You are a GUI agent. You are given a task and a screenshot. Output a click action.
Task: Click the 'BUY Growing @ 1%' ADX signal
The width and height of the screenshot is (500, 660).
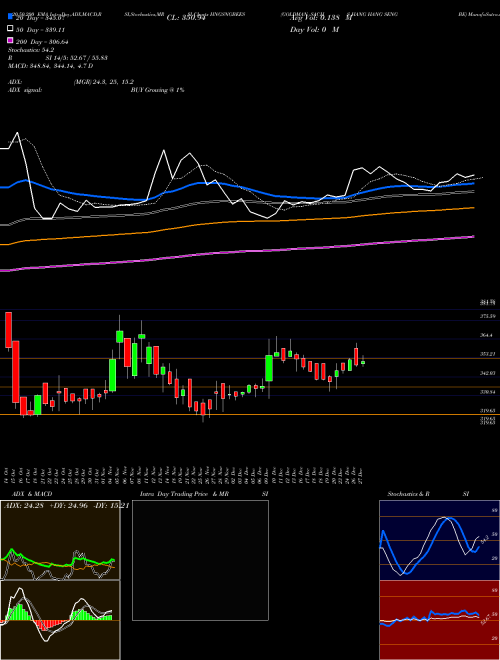[157, 90]
